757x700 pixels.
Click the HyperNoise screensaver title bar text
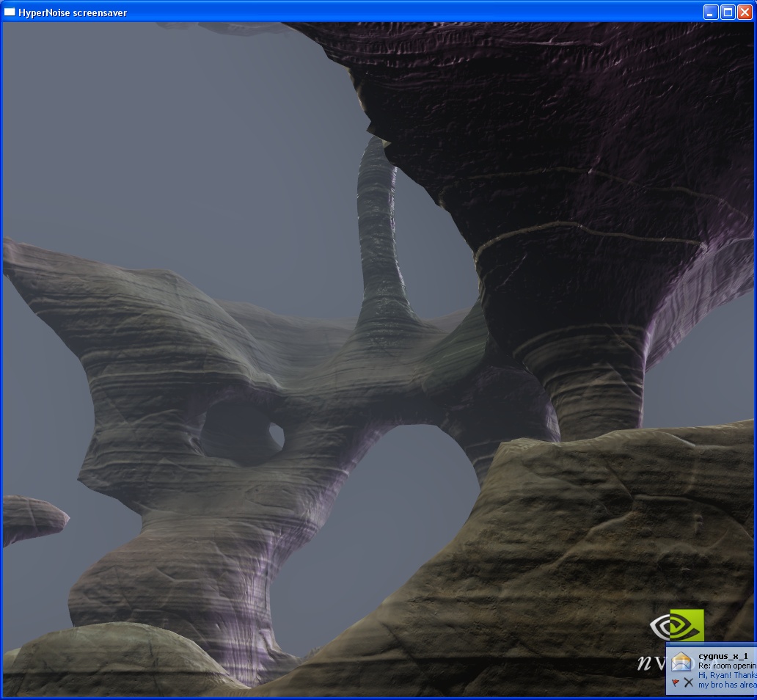(x=73, y=12)
